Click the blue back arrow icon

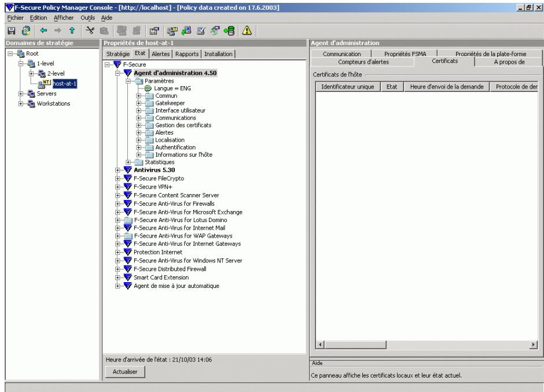pos(43,31)
